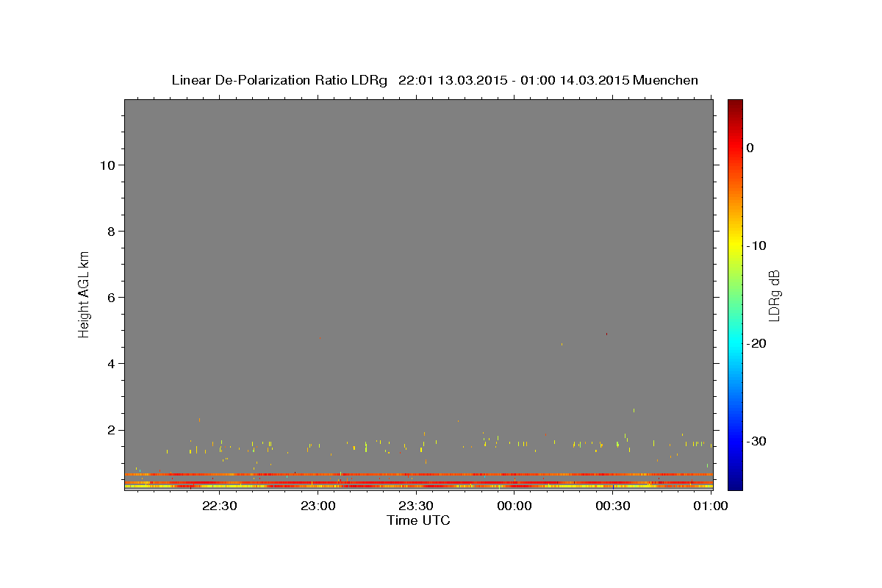Click the 01:00 time tick label
This screenshot has width=882, height=588.
[711, 506]
